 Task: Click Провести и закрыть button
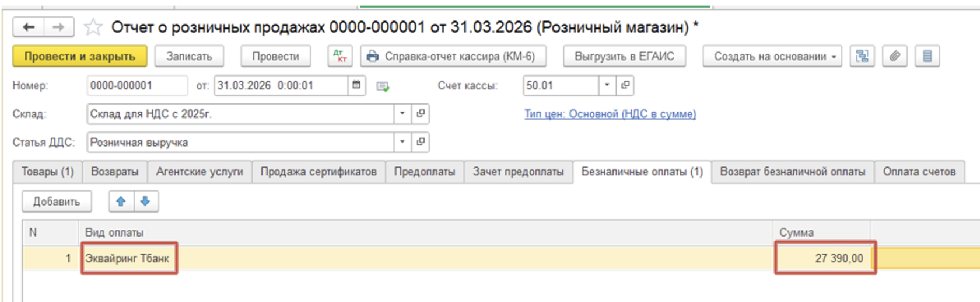(x=80, y=56)
